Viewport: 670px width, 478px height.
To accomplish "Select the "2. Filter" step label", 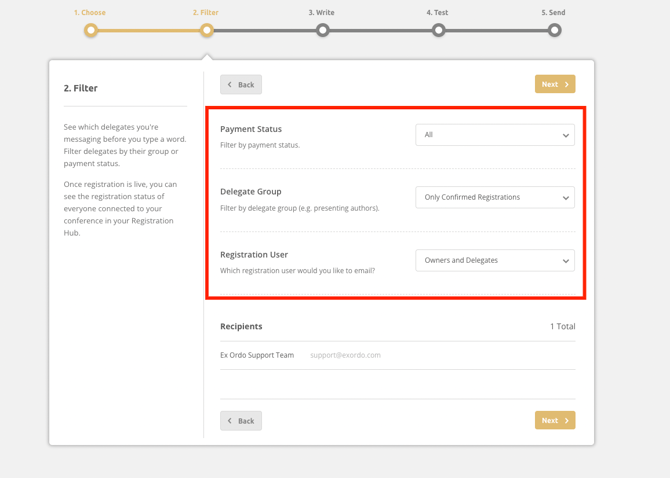I will (x=206, y=13).
